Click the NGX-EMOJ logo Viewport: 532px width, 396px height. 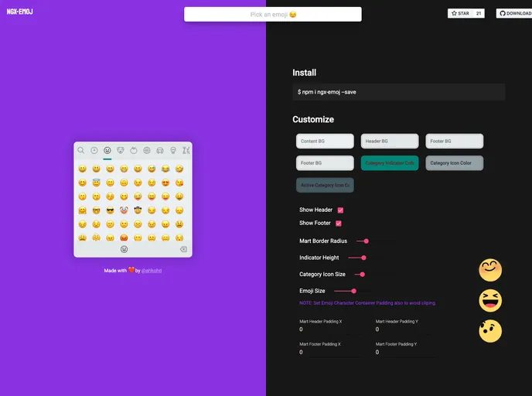(19, 12)
